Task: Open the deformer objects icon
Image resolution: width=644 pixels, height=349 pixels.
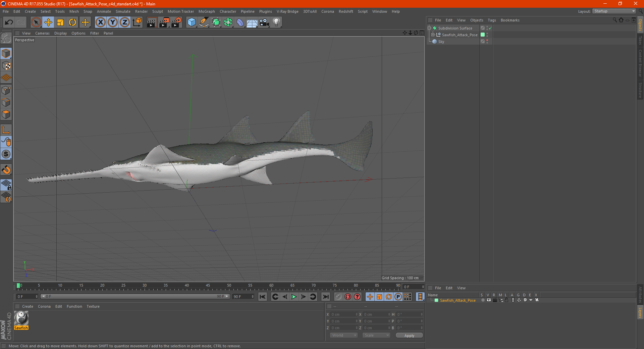Action: click(240, 22)
